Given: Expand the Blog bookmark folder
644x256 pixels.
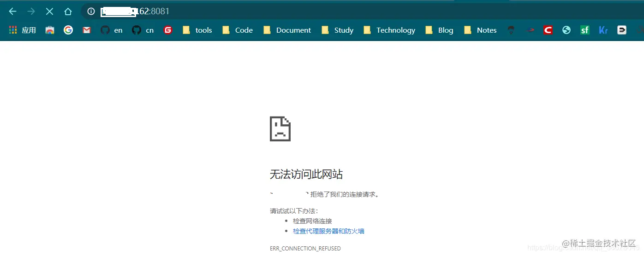Looking at the screenshot, I should pyautogui.click(x=439, y=30).
